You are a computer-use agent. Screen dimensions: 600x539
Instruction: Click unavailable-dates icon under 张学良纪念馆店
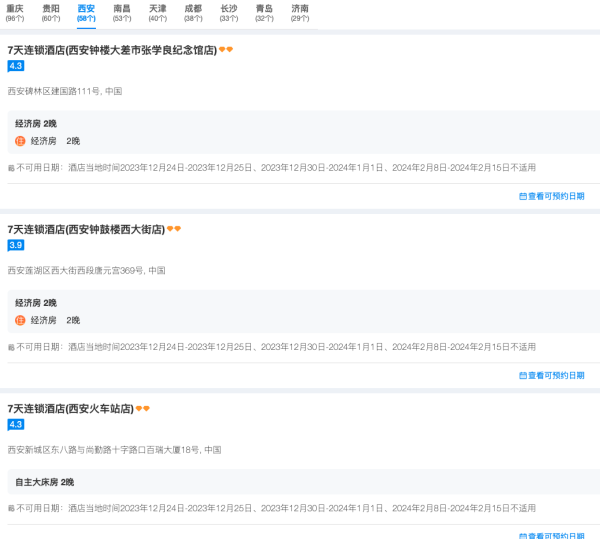pos(11,168)
